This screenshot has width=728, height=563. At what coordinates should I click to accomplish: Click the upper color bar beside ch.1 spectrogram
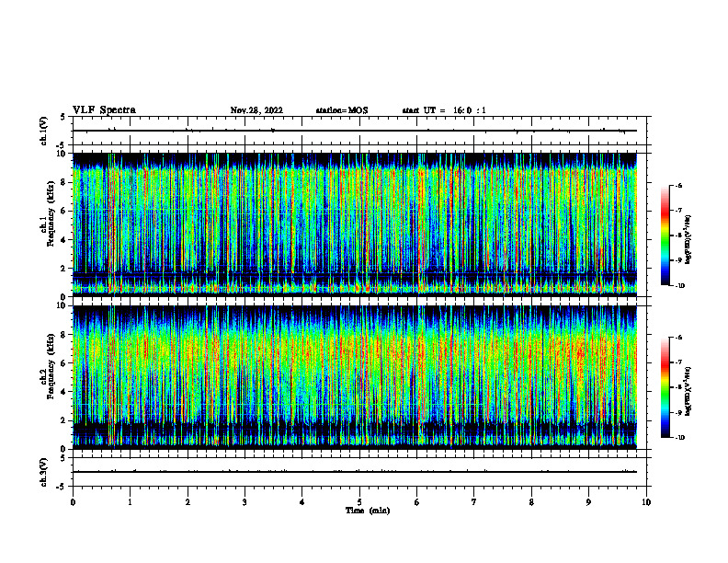point(665,236)
